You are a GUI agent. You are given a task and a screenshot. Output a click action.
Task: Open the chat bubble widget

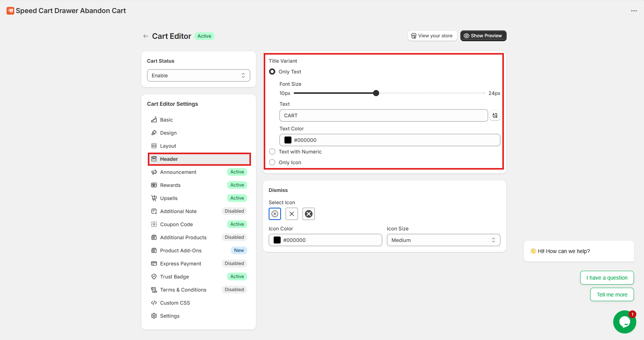[624, 322]
